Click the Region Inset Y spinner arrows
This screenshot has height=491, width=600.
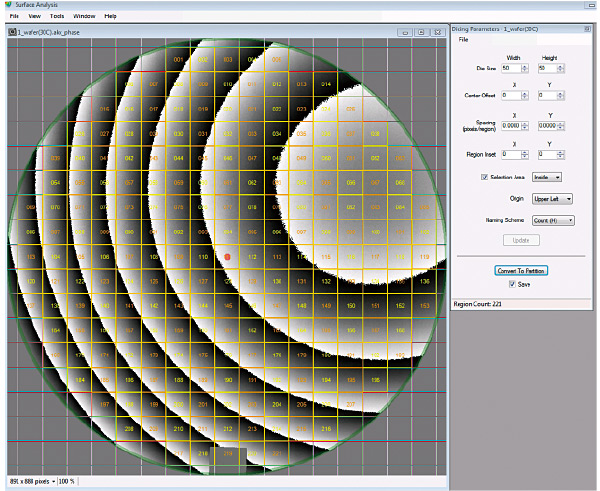561,155
